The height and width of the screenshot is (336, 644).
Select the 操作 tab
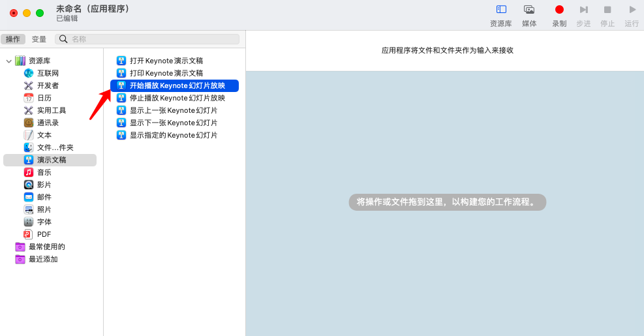click(x=13, y=39)
